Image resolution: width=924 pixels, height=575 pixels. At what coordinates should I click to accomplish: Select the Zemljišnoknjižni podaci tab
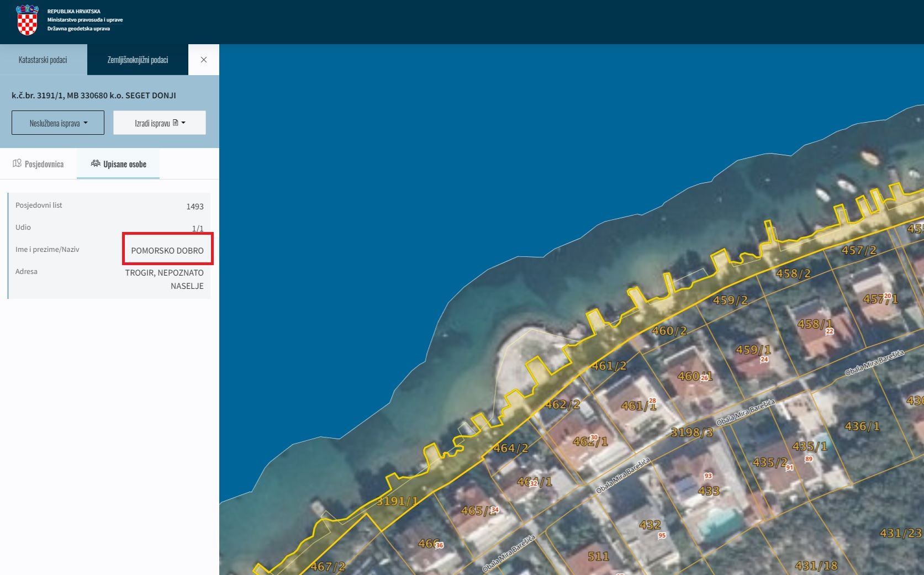pyautogui.click(x=138, y=60)
